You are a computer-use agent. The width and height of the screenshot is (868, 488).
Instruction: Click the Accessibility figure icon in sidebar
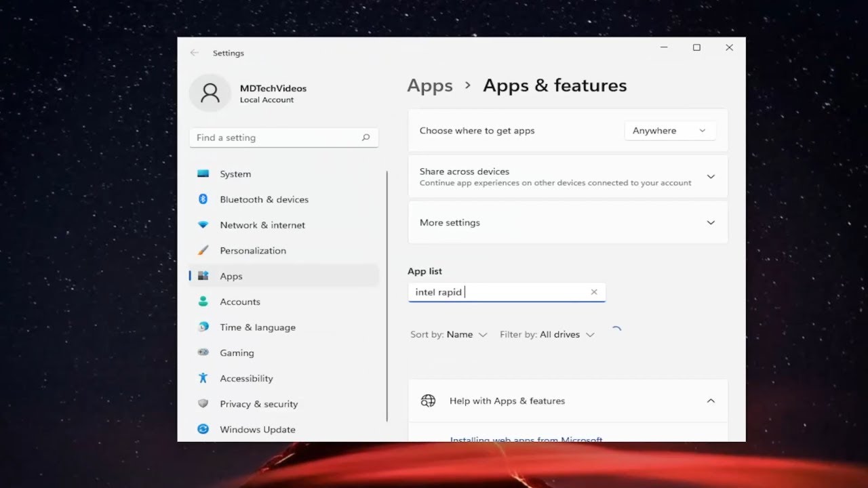(203, 378)
